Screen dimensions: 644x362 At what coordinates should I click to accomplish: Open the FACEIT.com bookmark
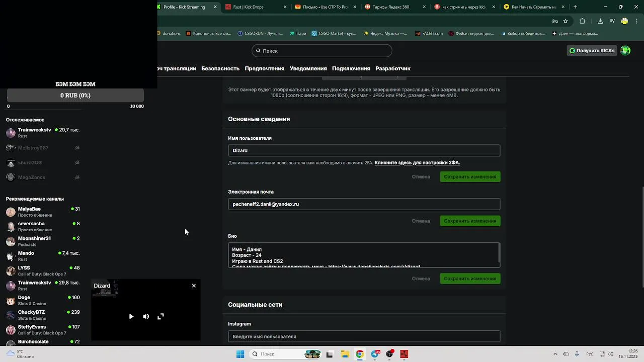[x=429, y=34]
